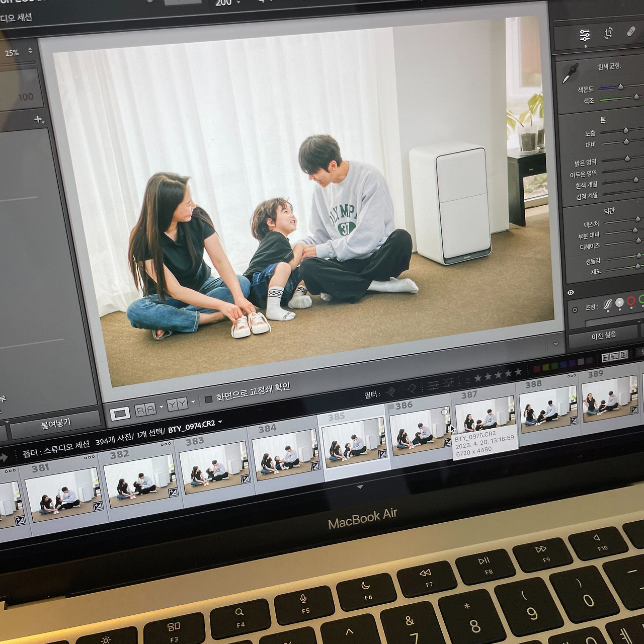644x644 pixels.
Task: Click the 흰색 균형 white balance label
Action: (609, 66)
